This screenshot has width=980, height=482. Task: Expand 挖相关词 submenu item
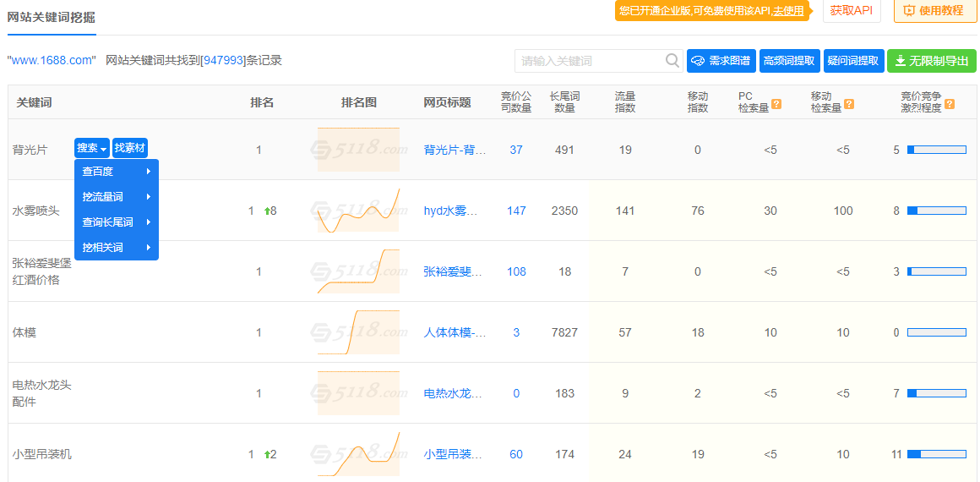click(117, 247)
